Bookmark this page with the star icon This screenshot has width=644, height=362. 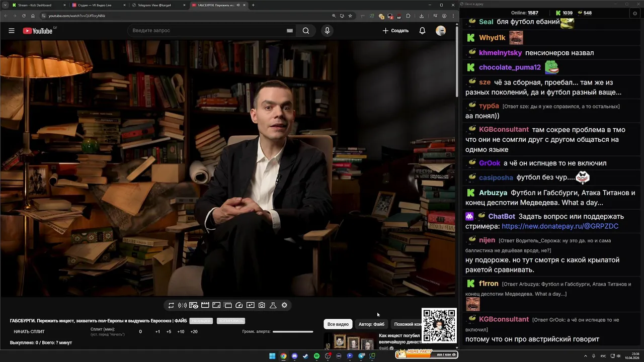point(350,16)
